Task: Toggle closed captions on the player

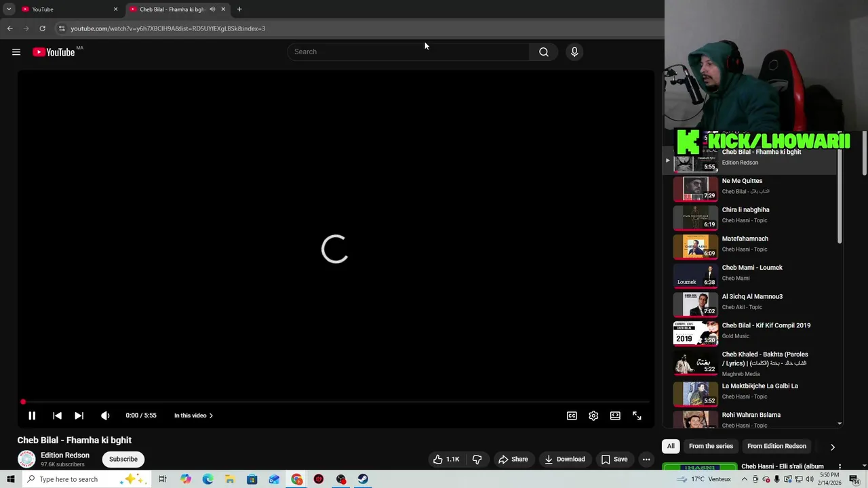Action: tap(572, 415)
